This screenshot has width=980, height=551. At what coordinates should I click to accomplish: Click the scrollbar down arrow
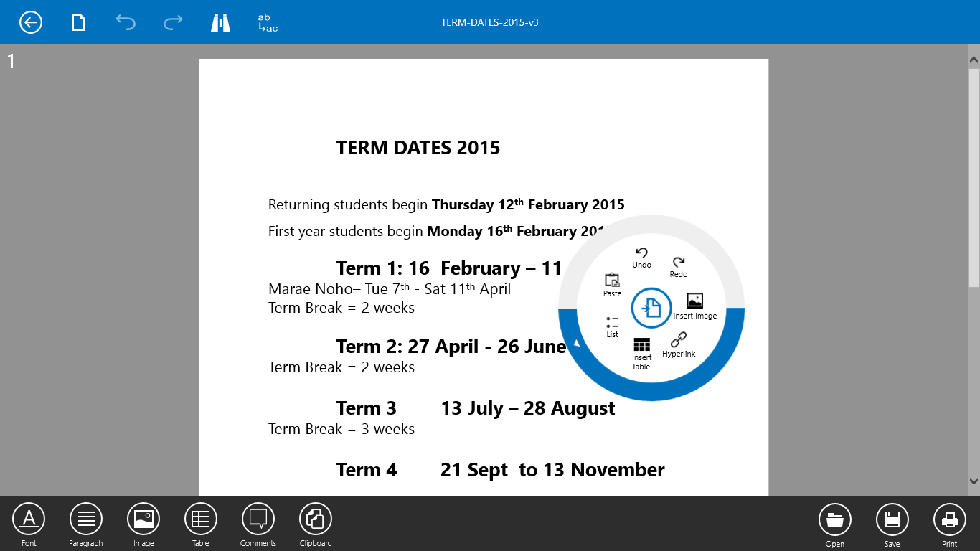point(974,481)
